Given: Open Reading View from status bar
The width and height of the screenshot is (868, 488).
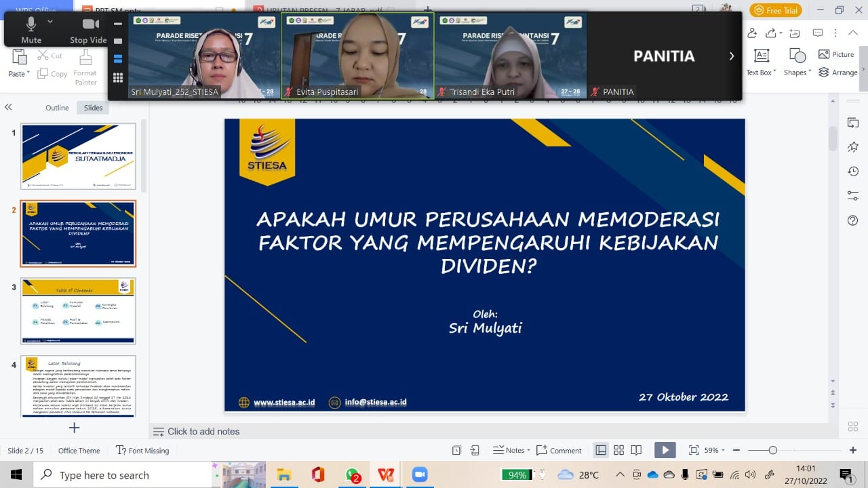Looking at the screenshot, I should 636,450.
